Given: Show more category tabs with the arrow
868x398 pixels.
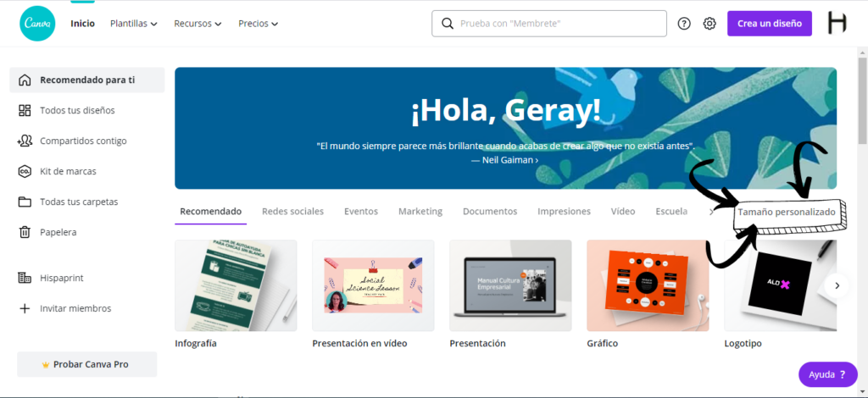Looking at the screenshot, I should (711, 212).
